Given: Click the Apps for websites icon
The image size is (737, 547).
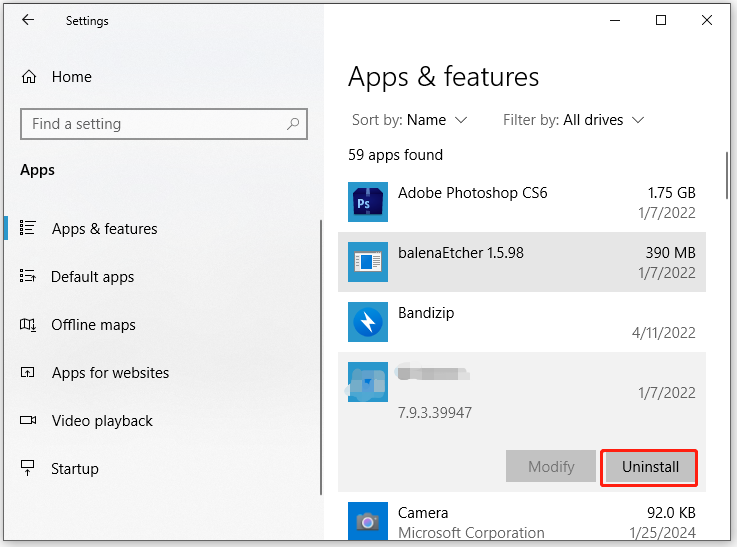Looking at the screenshot, I should (28, 373).
